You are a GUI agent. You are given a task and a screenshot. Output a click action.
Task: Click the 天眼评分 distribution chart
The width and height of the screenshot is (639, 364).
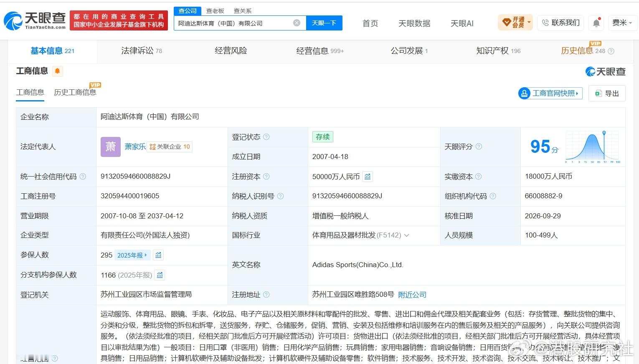coord(593,147)
